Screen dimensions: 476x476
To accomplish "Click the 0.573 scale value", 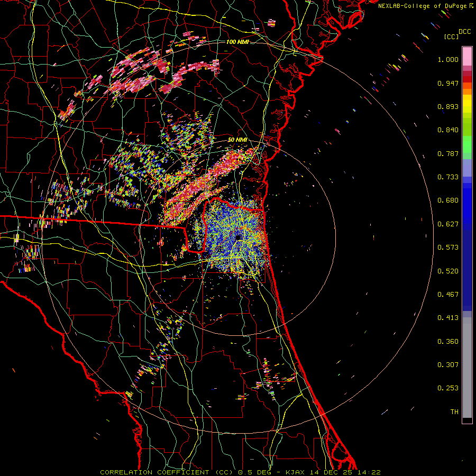I will pos(448,248).
